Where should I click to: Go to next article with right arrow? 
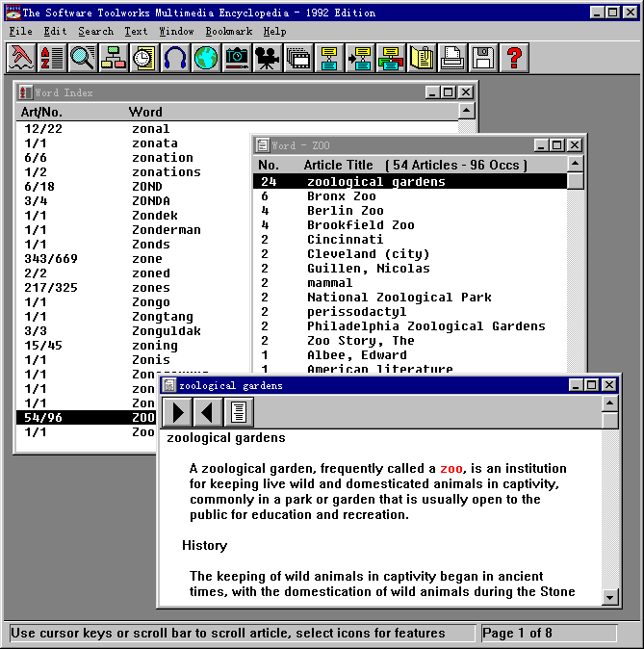[177, 412]
